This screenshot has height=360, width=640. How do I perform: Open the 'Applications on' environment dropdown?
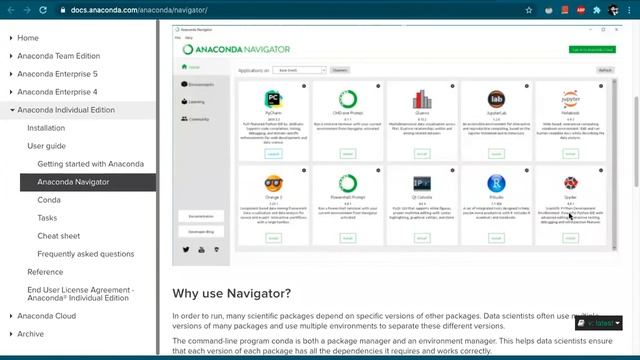click(x=299, y=70)
